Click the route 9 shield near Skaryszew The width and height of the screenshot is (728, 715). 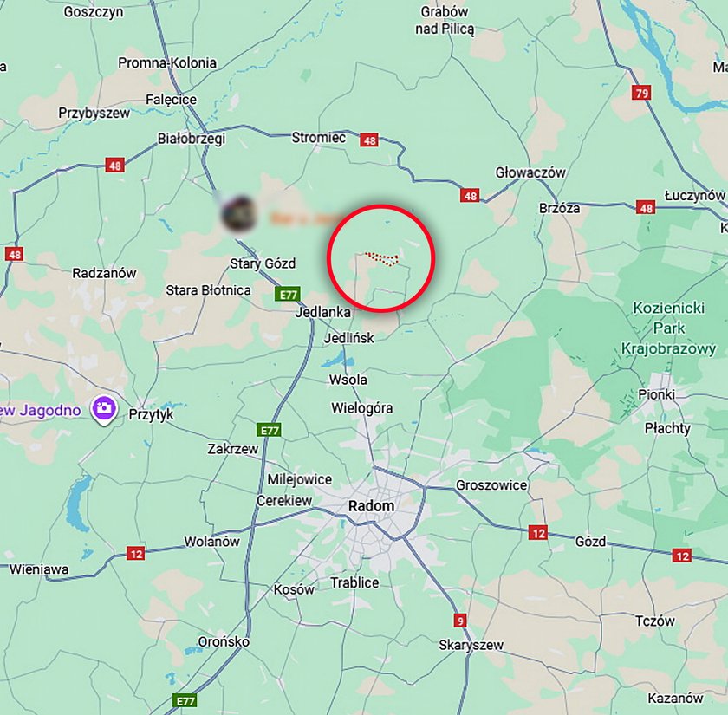click(x=459, y=621)
